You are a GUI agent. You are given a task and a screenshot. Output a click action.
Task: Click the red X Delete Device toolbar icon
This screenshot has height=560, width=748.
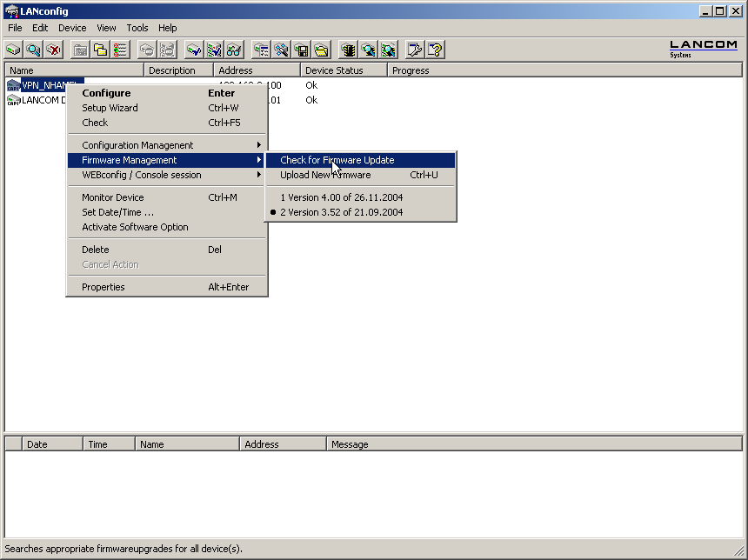pos(54,50)
